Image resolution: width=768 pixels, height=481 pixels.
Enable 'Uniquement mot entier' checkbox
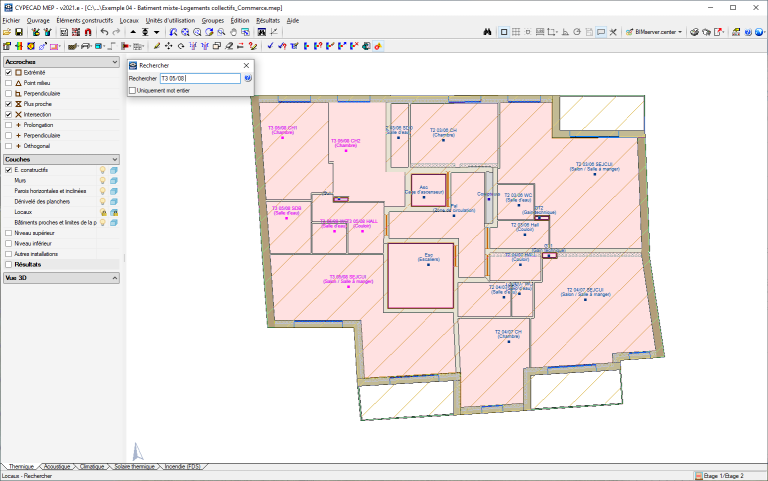point(132,90)
